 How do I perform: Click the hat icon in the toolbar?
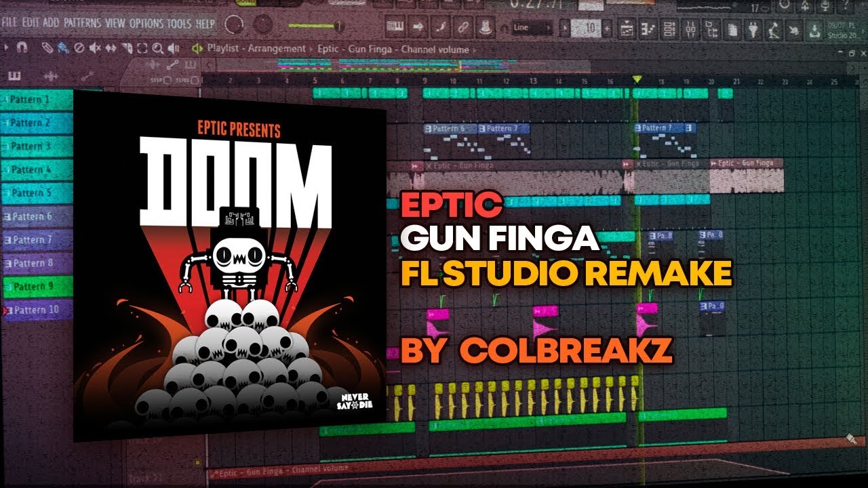pyautogui.click(x=486, y=27)
